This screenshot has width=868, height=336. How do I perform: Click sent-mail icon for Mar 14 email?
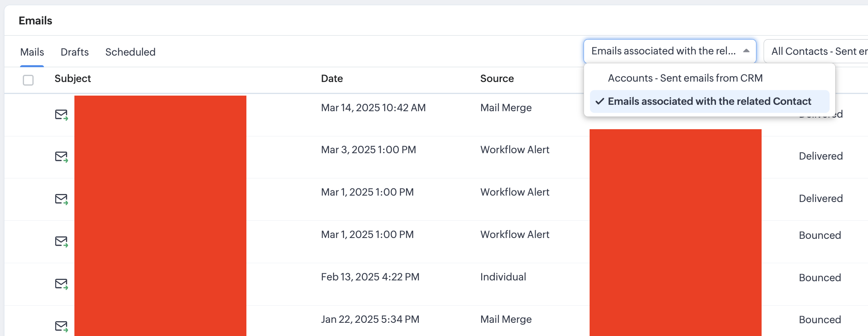pyautogui.click(x=61, y=115)
